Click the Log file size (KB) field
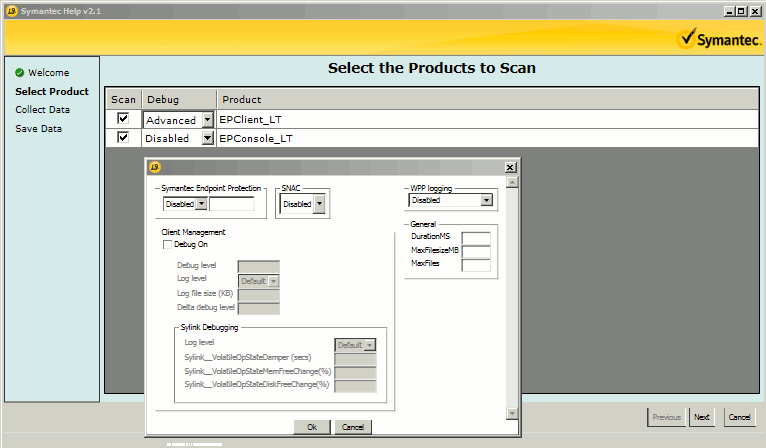 coord(258,295)
